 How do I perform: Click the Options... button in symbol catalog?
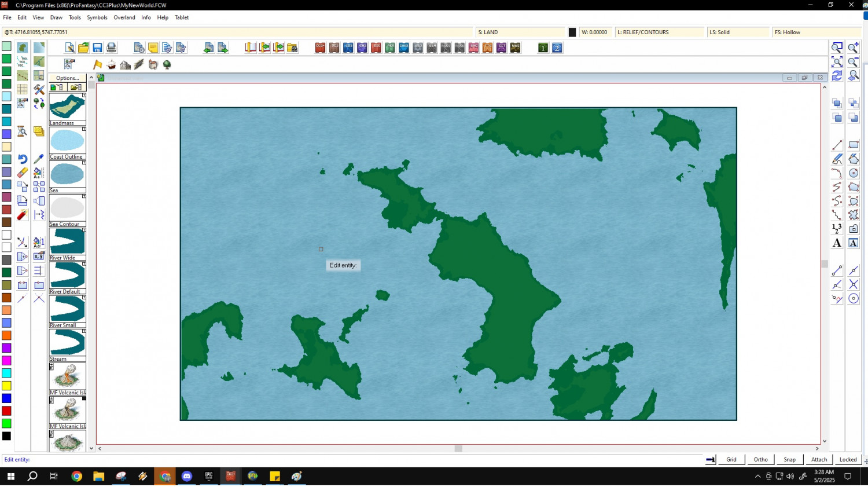click(67, 78)
